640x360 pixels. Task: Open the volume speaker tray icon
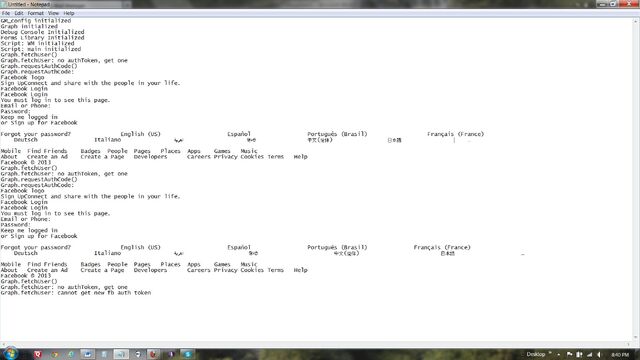pos(599,355)
